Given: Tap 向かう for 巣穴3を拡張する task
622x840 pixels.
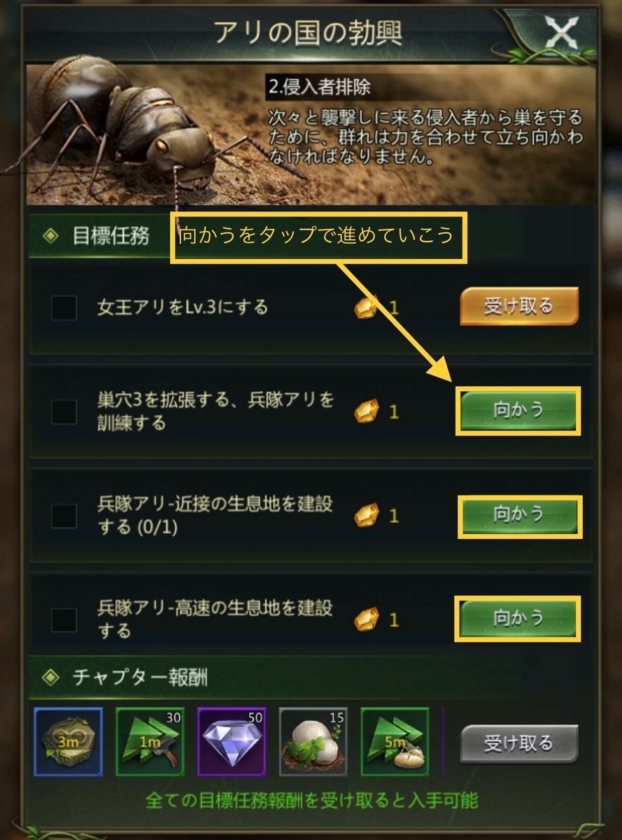Looking at the screenshot, I should 518,411.
